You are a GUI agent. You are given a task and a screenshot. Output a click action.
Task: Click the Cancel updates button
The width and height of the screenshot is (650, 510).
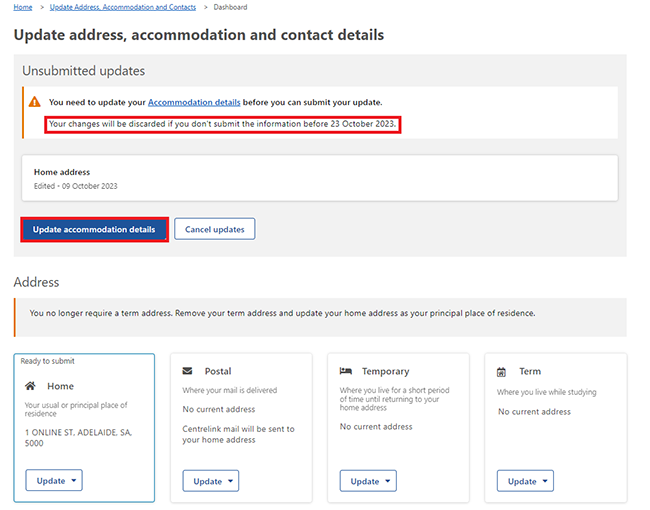pyautogui.click(x=215, y=229)
